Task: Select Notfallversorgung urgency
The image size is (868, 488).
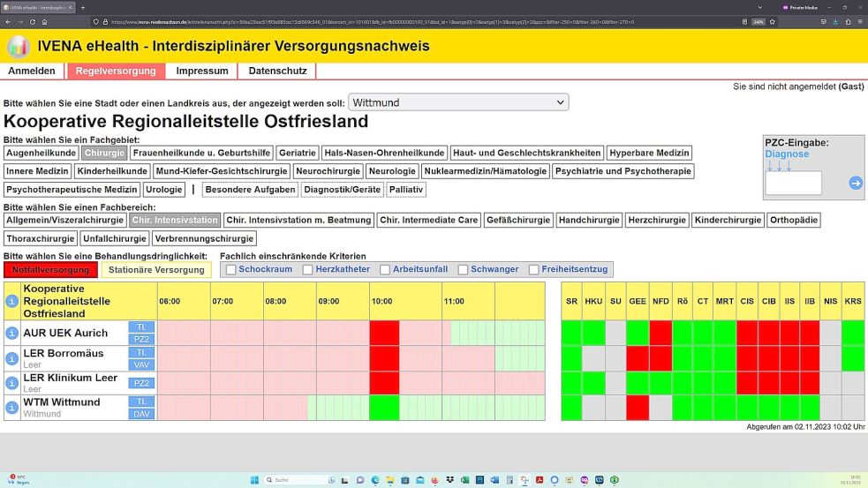Action: (50, 270)
